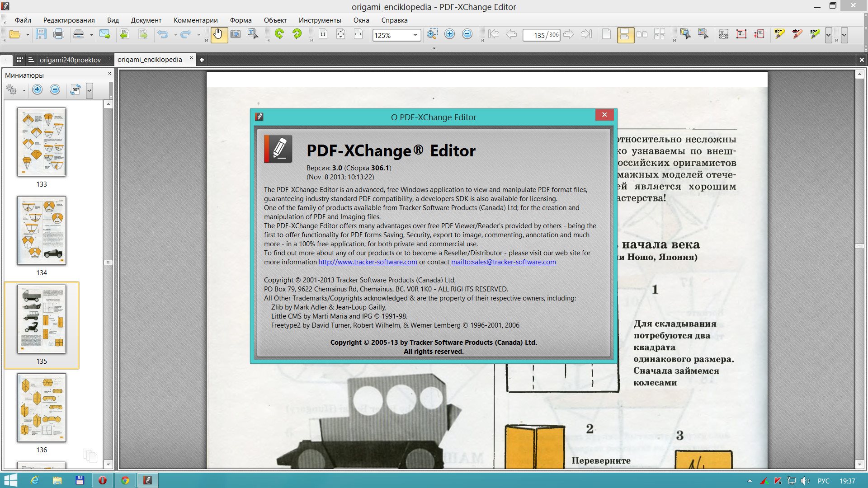The image size is (868, 488).
Task: Send document by email icon
Action: coord(105,35)
